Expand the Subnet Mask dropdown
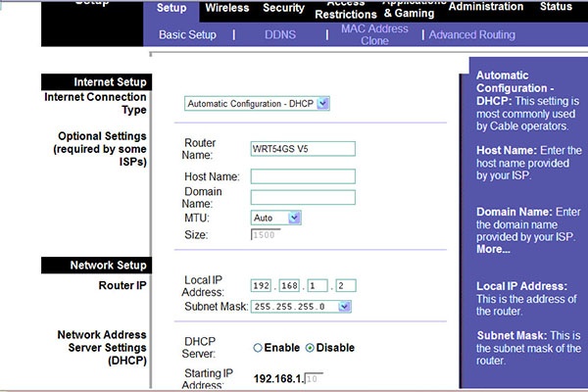Screen dimensions: 588x392 [x=344, y=306]
